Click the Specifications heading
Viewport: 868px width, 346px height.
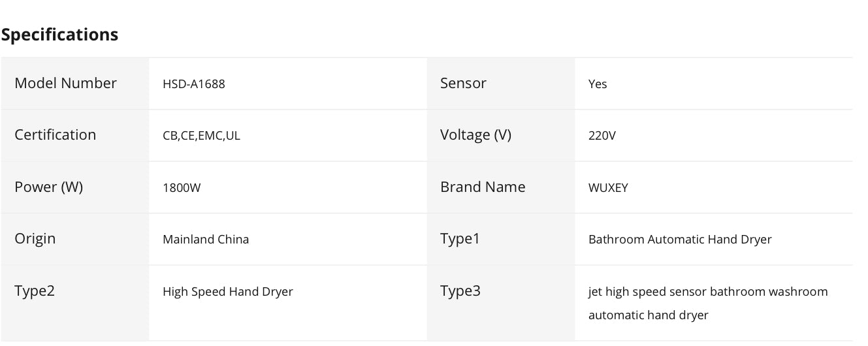coord(59,35)
